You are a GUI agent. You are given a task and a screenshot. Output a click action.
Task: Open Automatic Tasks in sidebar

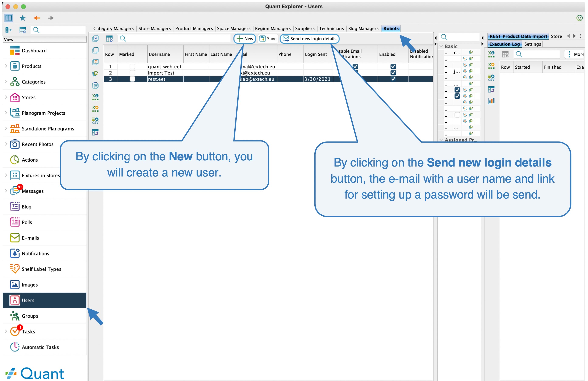40,347
